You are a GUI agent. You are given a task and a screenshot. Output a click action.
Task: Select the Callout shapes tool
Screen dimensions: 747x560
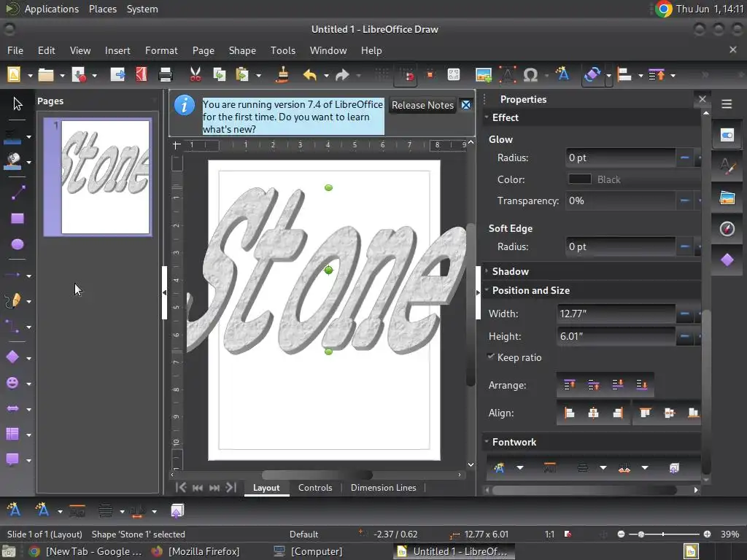pos(13,459)
